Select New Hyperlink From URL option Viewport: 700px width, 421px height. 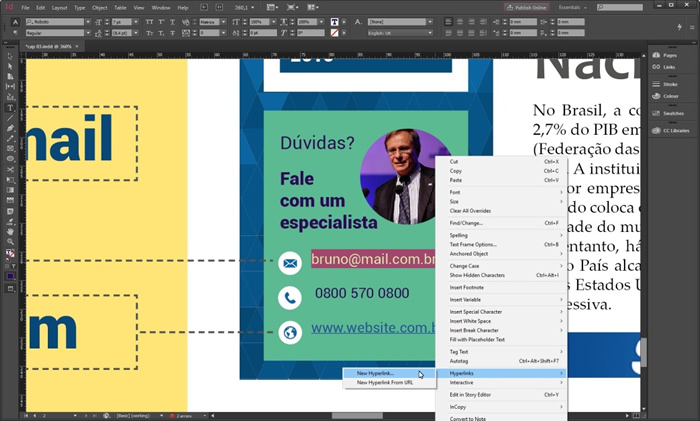(385, 382)
